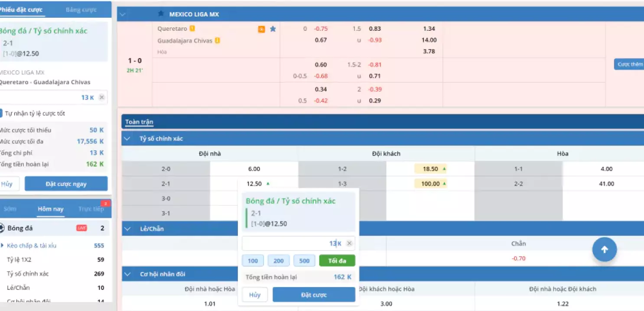Select the 500 quick stake chip
The height and width of the screenshot is (311, 644).
tap(304, 260)
